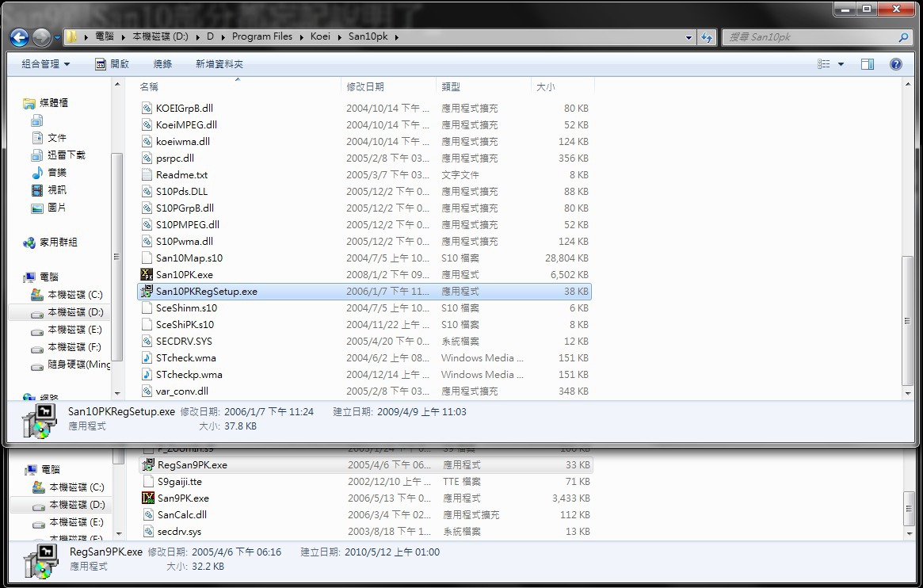Viewport: 923px width, 588px height.
Task: Click the KOEIGrpB.dll file icon
Action: pyautogui.click(x=147, y=109)
